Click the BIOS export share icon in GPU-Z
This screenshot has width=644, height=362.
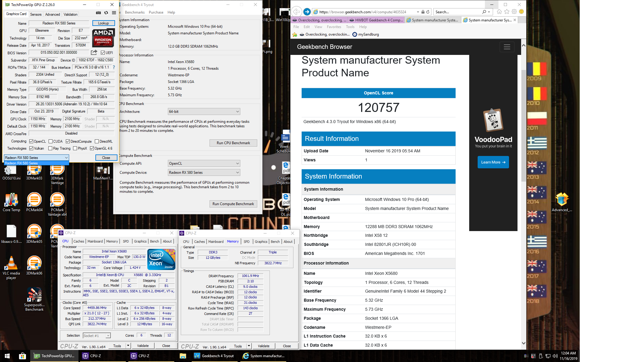[94, 52]
